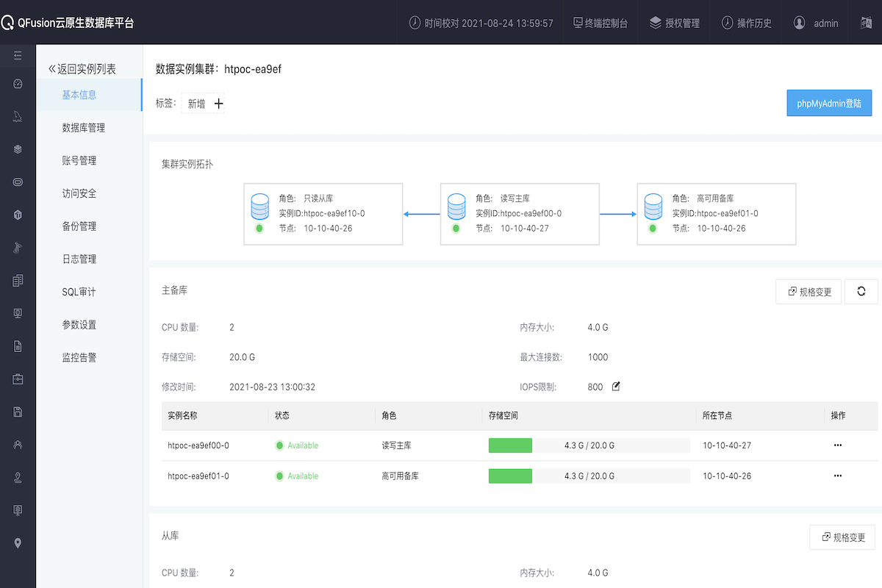Click the MySQL dolphin icon in sidebar

click(18, 117)
